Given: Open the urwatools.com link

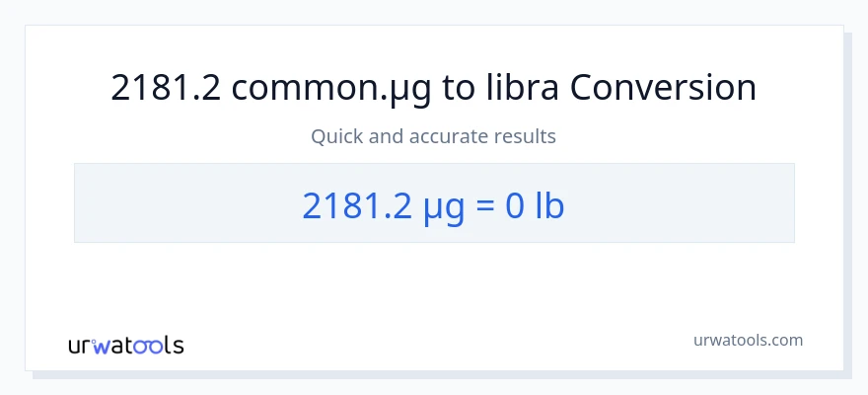Looking at the screenshot, I should pyautogui.click(x=749, y=340).
